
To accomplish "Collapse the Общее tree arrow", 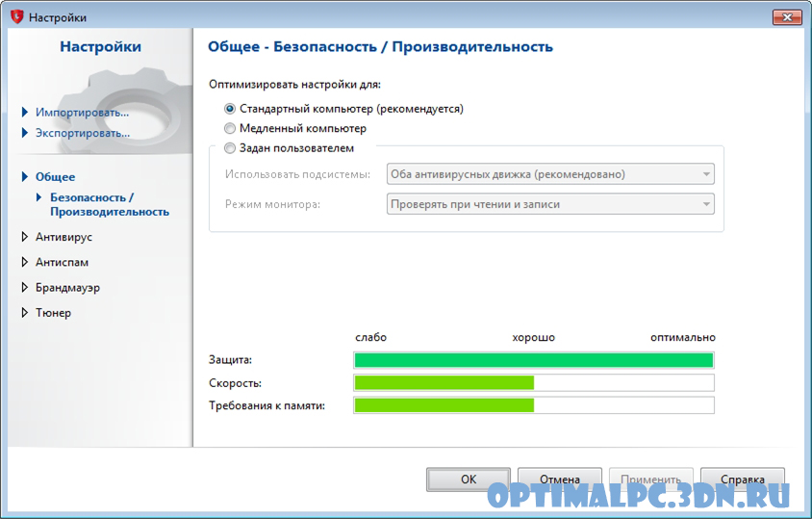I will coord(24,177).
